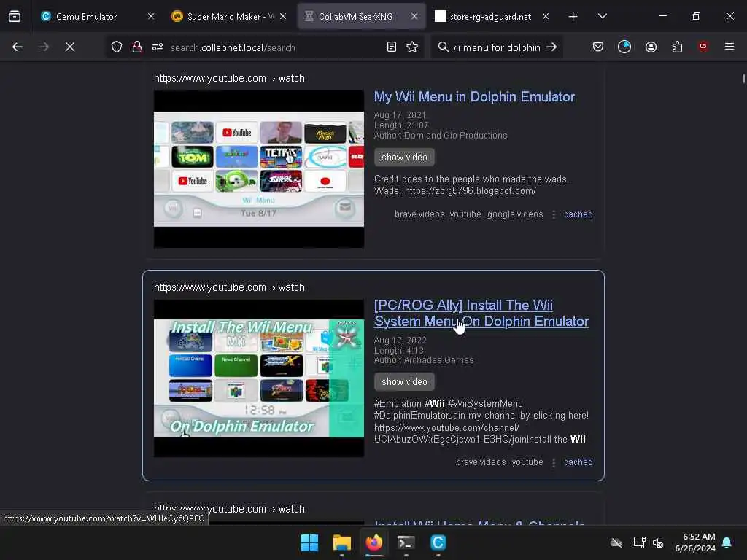Open File Explorer from the taskbar
This screenshot has width=747, height=560.
[341, 542]
